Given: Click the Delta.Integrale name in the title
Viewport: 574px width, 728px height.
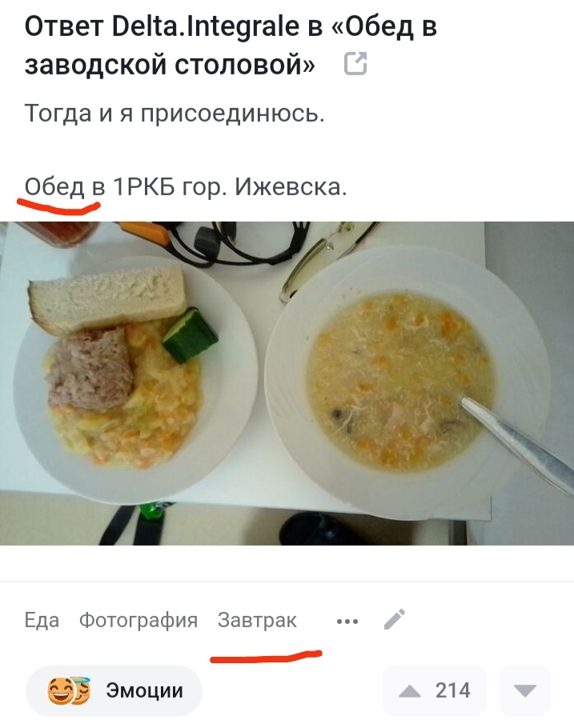Looking at the screenshot, I should click(x=206, y=26).
